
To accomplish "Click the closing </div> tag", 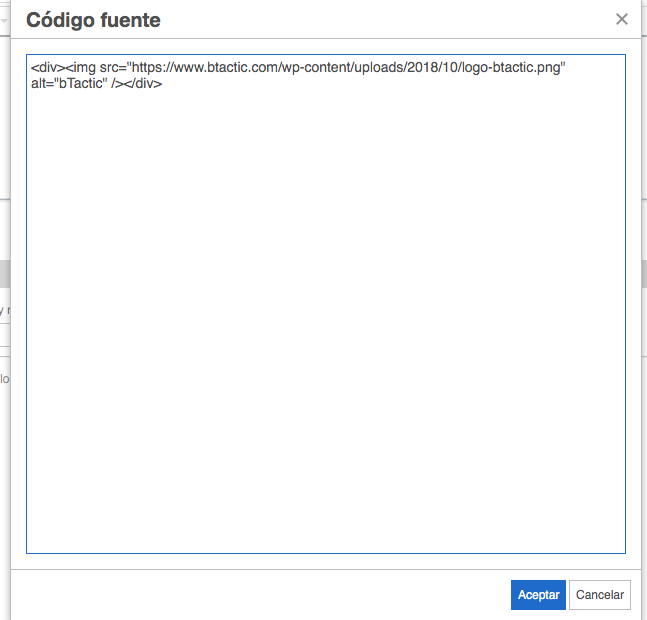I will [143, 83].
